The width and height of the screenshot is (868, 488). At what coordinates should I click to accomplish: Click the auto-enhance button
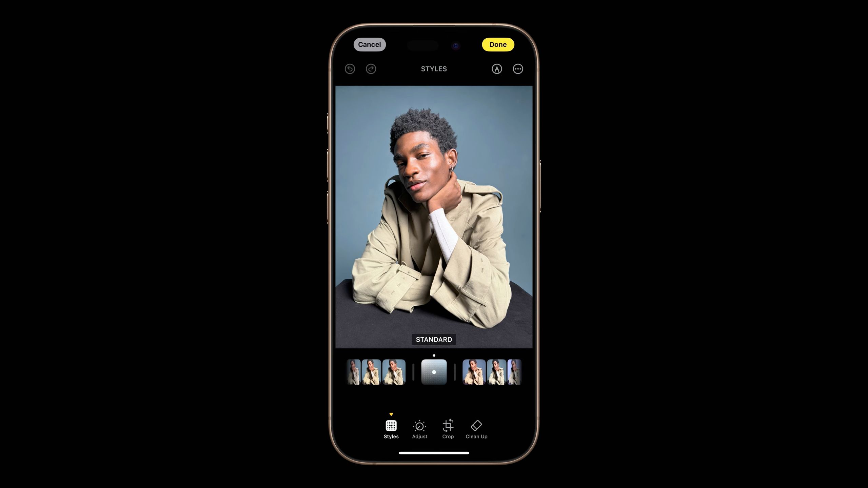point(496,68)
